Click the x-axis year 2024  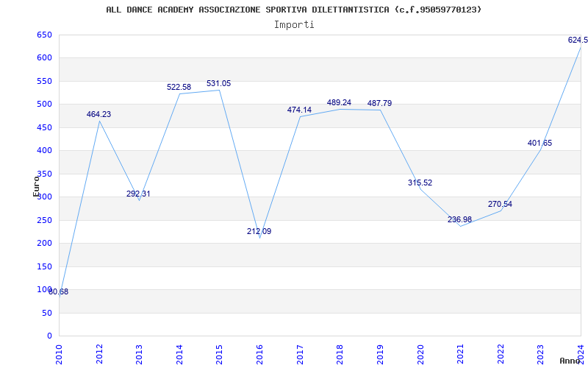click(581, 355)
